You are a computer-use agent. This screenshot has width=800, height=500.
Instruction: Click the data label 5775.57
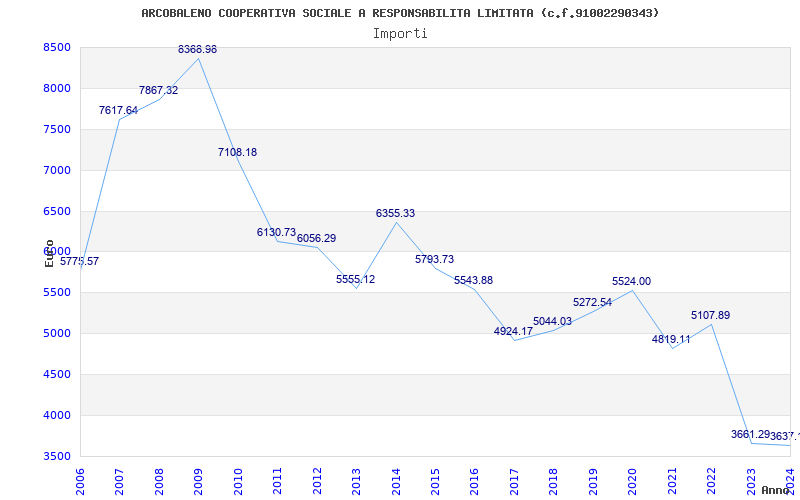pos(80,261)
